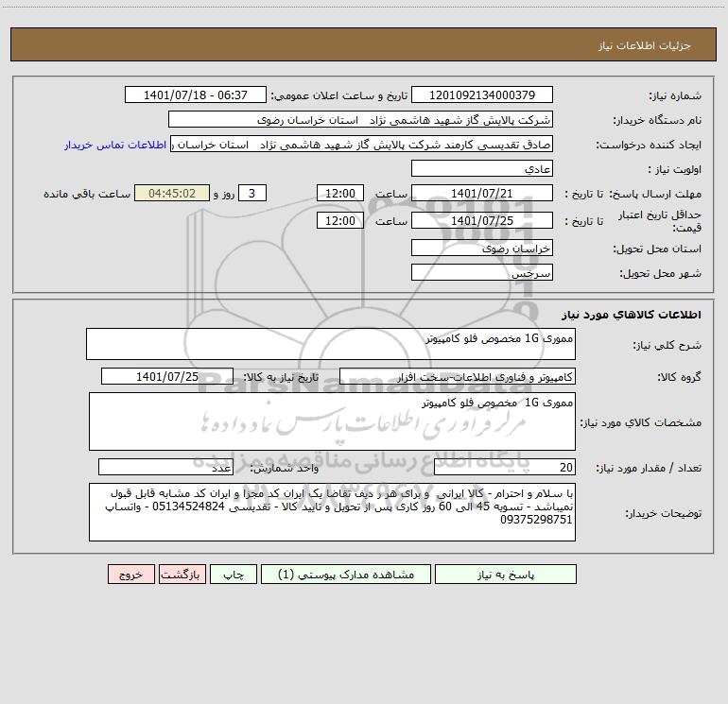Click the 'اولویت نیاز :' label
This screenshot has width=728, height=704.
coord(675,169)
